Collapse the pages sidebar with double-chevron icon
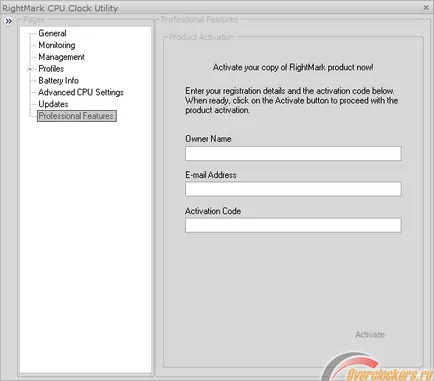The height and width of the screenshot is (381, 434). click(x=8, y=21)
